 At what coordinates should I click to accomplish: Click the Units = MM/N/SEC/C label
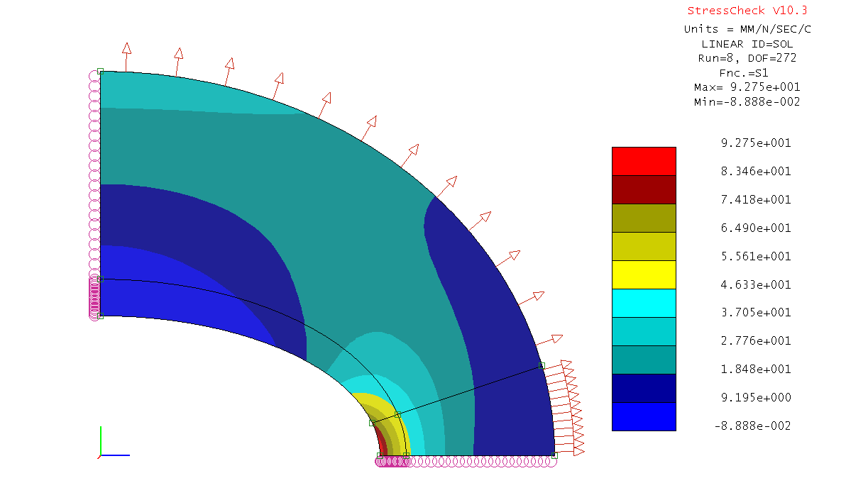click(747, 29)
